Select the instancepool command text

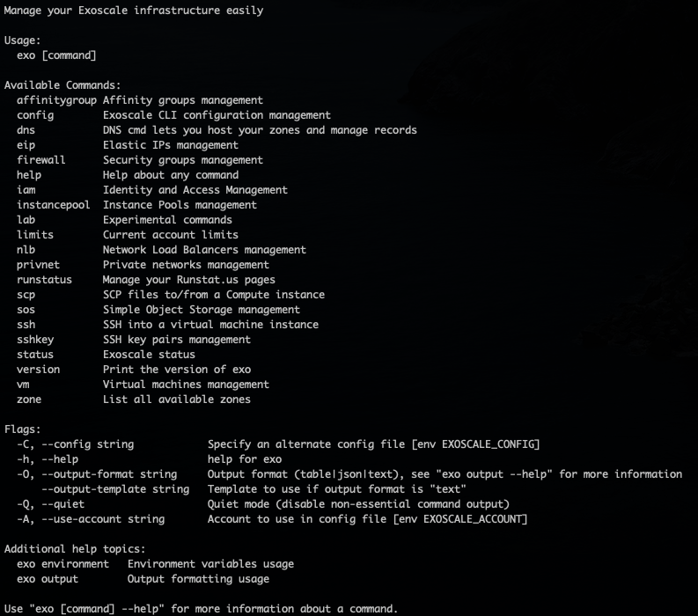coord(54,205)
